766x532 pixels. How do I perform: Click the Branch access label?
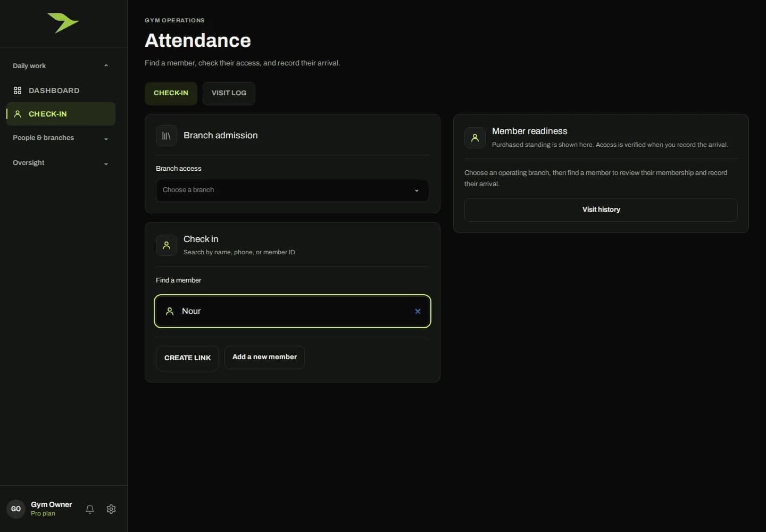[179, 168]
